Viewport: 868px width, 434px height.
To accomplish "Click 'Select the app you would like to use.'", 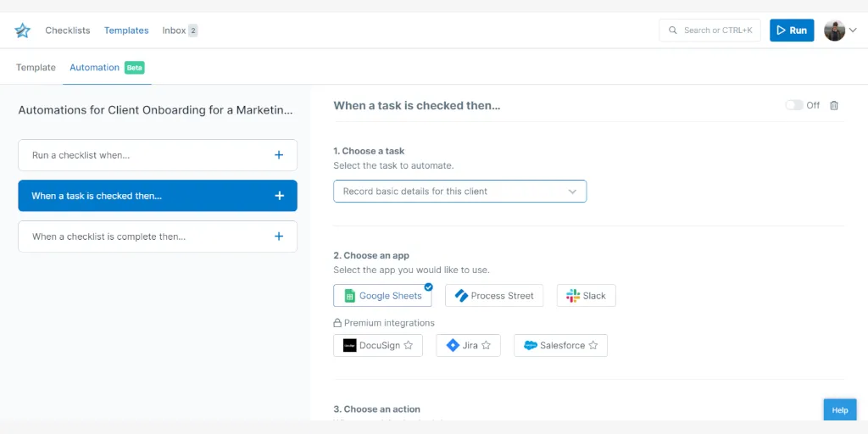I will click(x=411, y=270).
